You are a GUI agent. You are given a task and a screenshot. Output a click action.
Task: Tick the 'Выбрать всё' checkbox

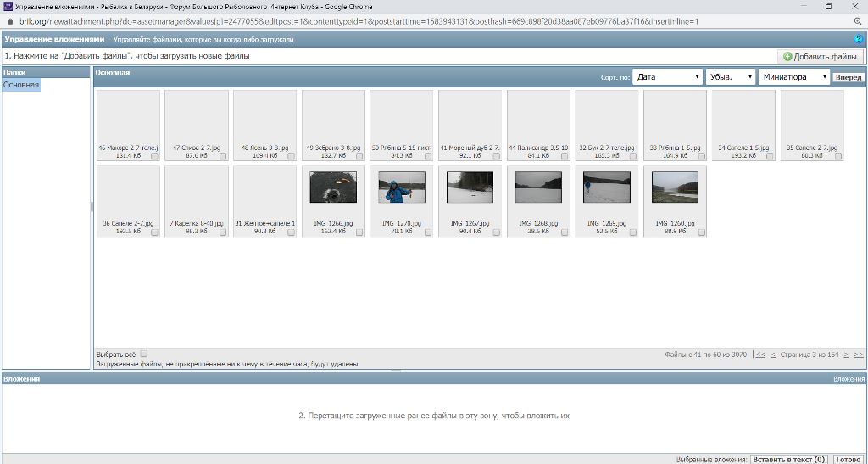(x=144, y=354)
